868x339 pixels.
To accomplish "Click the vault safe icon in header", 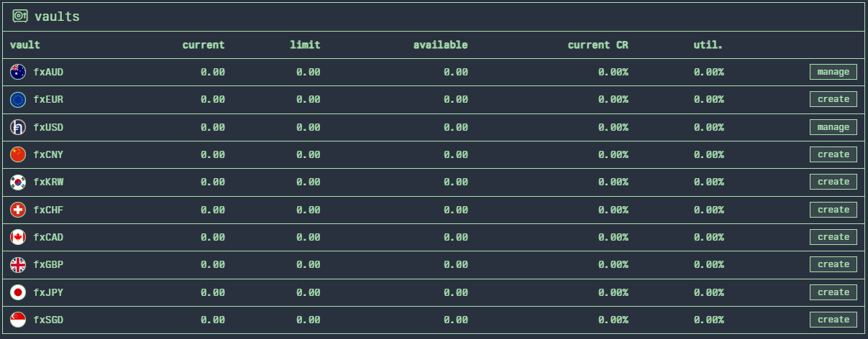I will (20, 16).
